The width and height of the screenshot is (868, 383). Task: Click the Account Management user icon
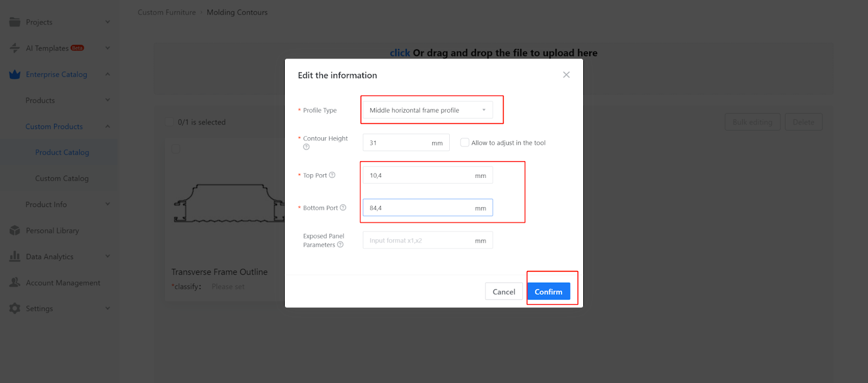click(15, 282)
